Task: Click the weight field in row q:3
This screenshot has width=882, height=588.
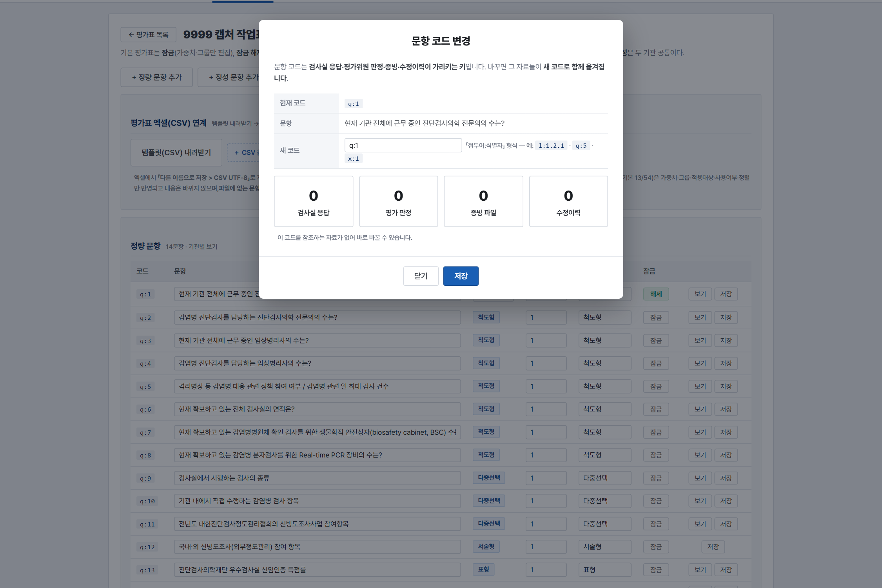Action: pos(546,341)
